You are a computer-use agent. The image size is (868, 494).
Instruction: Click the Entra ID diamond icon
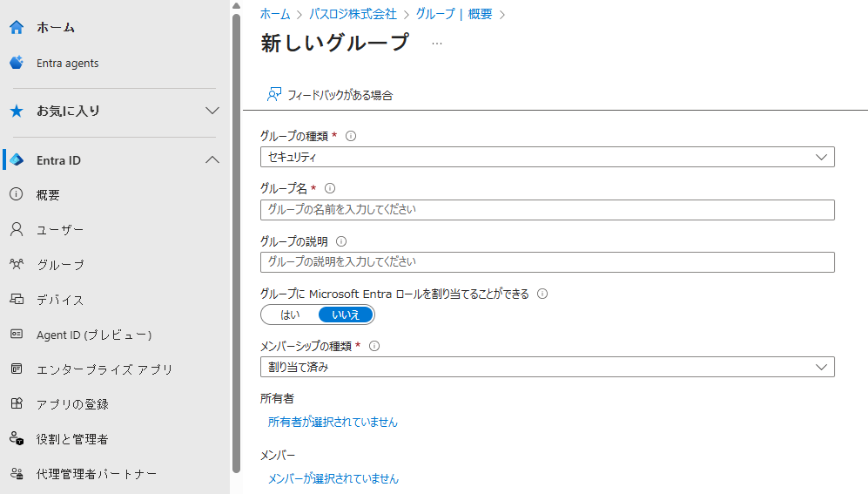pyautogui.click(x=17, y=160)
